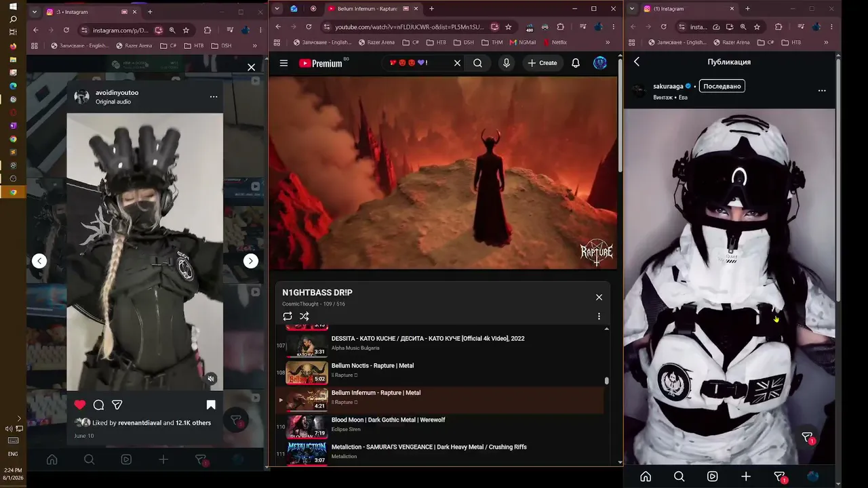868x488 pixels.
Task: Open the playlist panel three-dot options
Action: pos(599,317)
